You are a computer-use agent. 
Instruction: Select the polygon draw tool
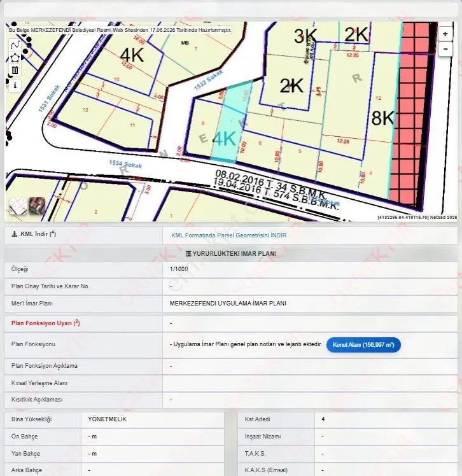tap(15, 58)
